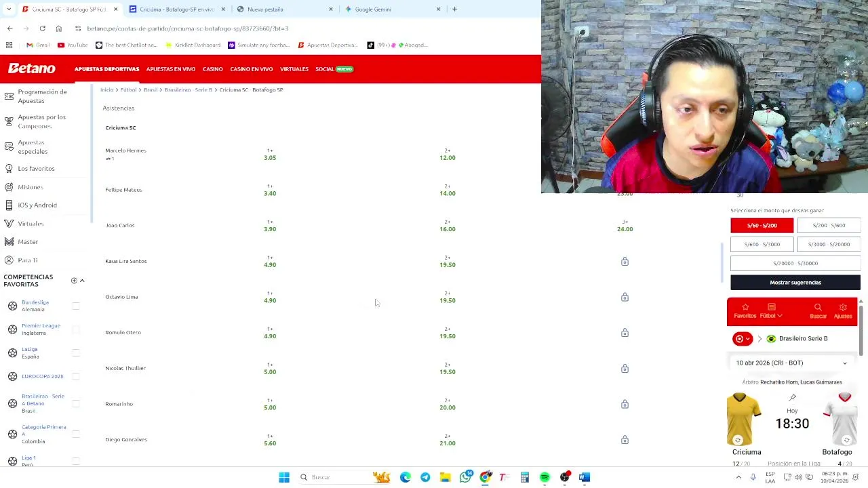Bet Marcelo Hermes 1+ at 3.05
The image size is (868, 488).
pos(270,155)
